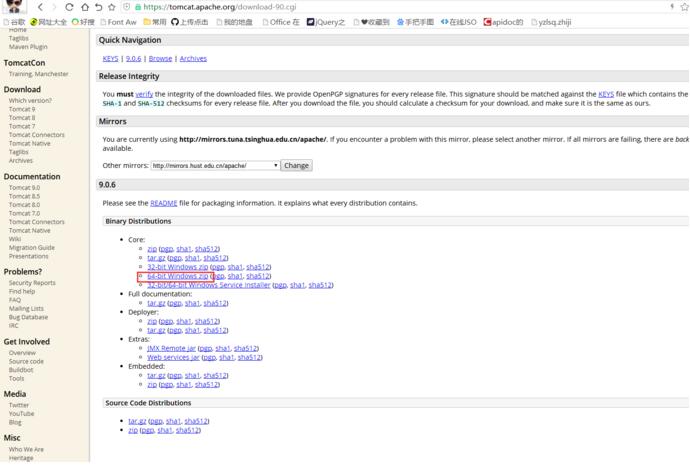Open sha1 for 32-bit Windows zip
690x468 pixels.
tap(235, 267)
